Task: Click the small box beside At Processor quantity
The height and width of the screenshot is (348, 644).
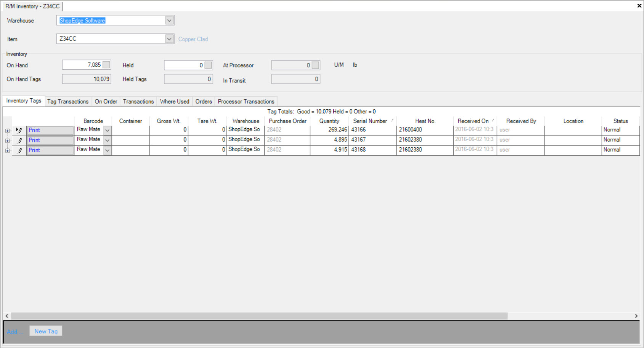Action: (x=315, y=65)
